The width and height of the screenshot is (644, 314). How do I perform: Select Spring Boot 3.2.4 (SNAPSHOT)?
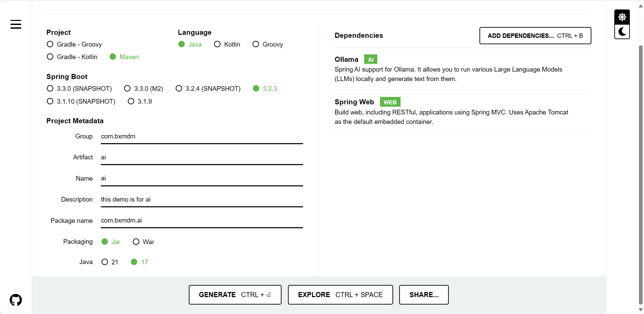(x=208, y=88)
